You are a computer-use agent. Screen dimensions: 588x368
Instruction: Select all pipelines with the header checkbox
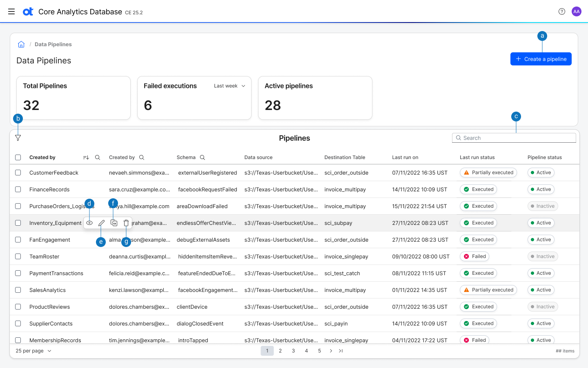click(18, 157)
